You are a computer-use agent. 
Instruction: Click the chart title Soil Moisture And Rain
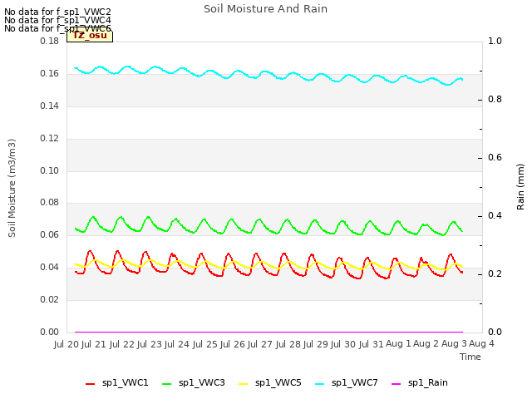(266, 9)
